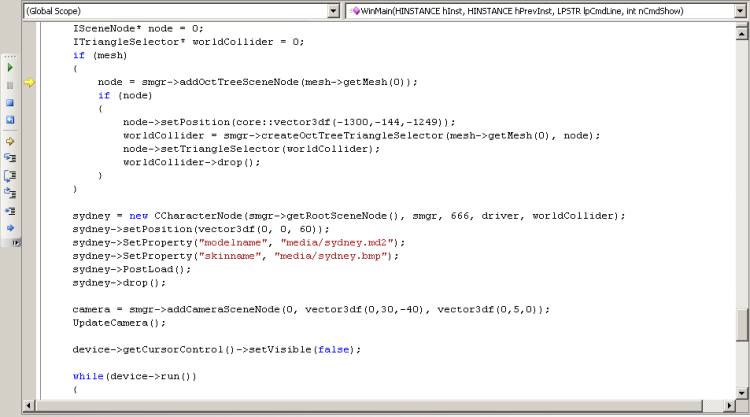This screenshot has width=750, height=417.
Task: Click "CCharacterNode" class name
Action: [199, 216]
